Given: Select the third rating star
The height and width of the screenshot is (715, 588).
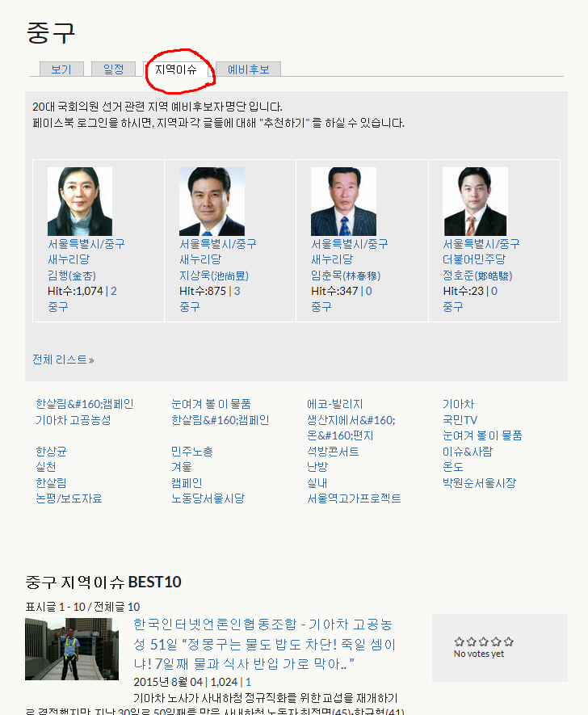Looking at the screenshot, I should 484,641.
